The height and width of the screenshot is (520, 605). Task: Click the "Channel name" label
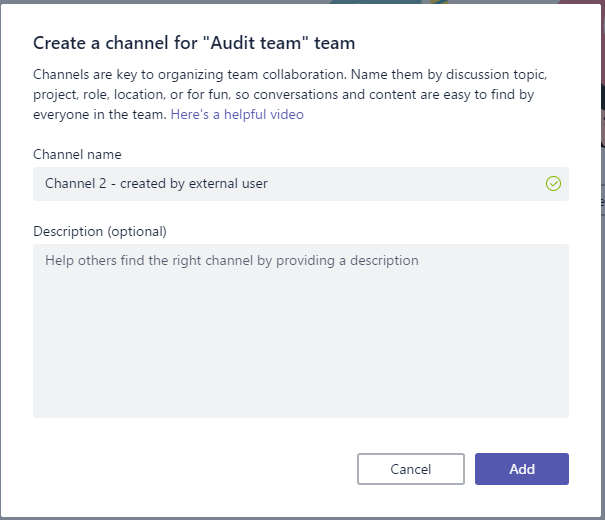tap(77, 154)
